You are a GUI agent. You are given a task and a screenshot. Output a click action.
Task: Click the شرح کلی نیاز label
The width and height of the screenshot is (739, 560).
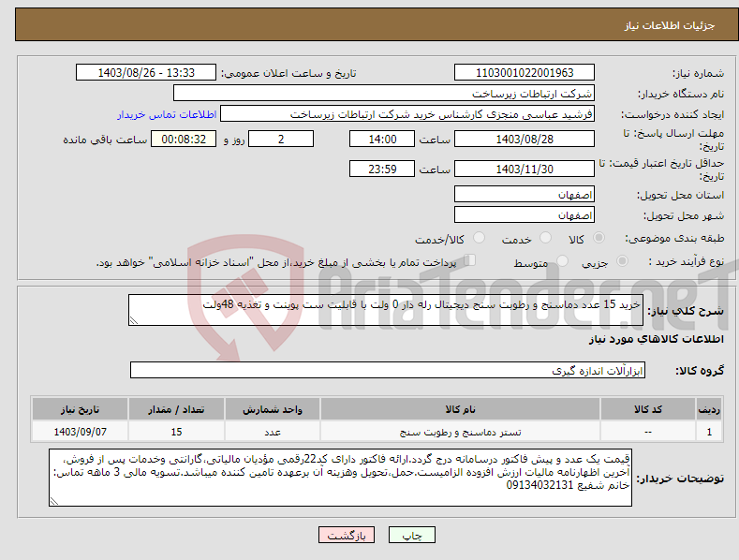click(686, 311)
